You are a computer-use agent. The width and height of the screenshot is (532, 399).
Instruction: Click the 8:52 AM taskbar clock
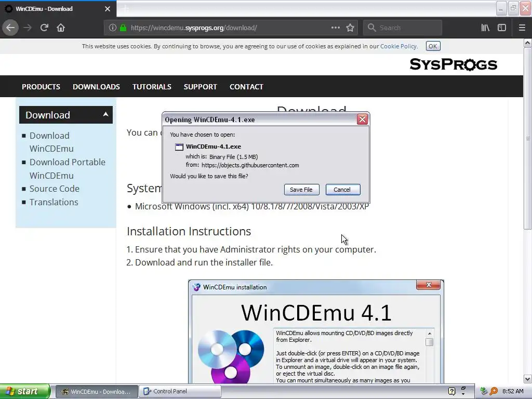pyautogui.click(x=513, y=391)
